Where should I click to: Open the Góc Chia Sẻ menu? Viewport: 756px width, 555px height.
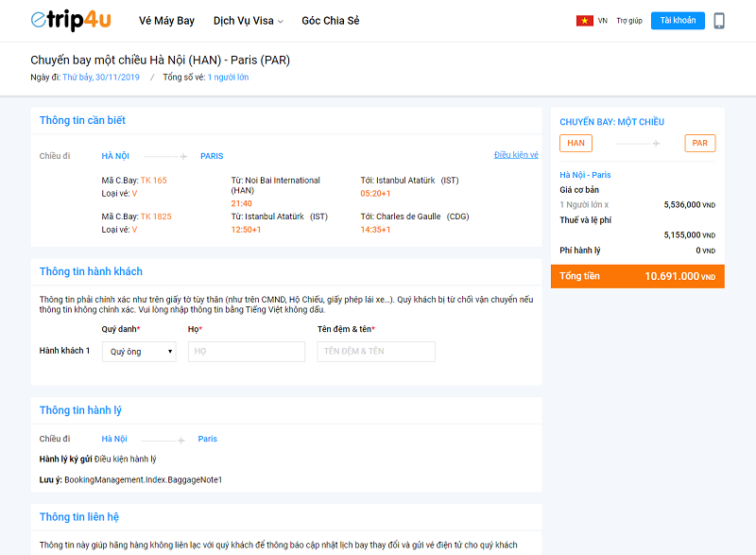[330, 21]
